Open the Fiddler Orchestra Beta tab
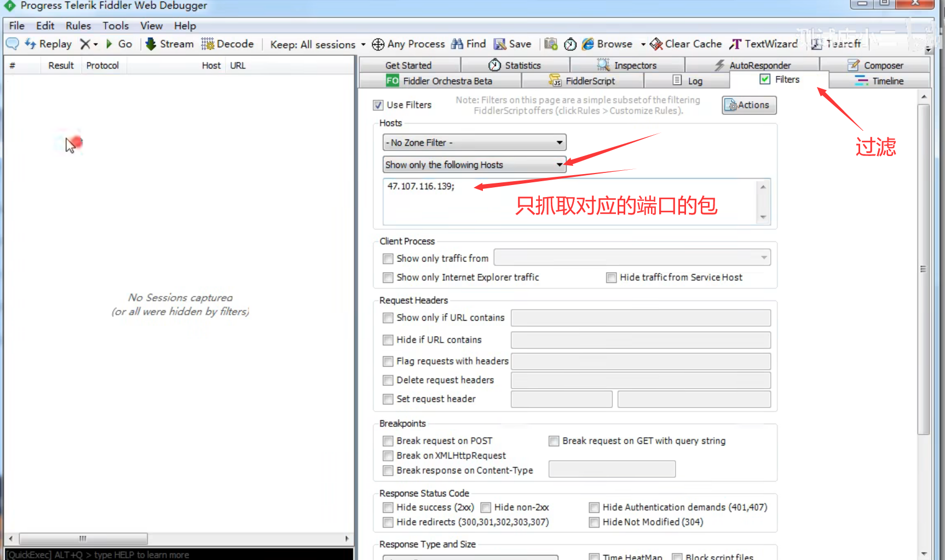The image size is (945, 560). [x=440, y=80]
